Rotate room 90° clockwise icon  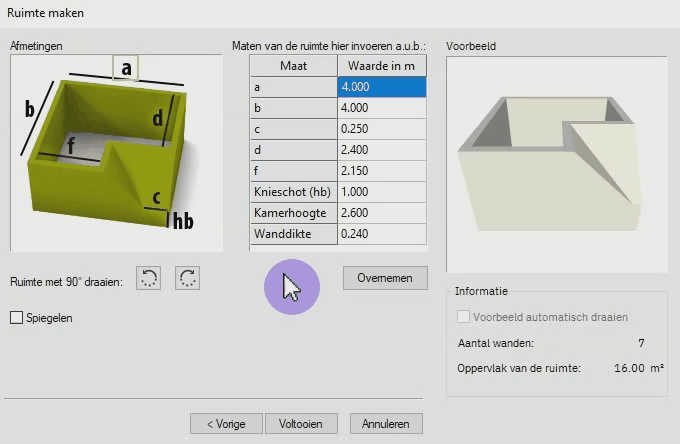187,278
